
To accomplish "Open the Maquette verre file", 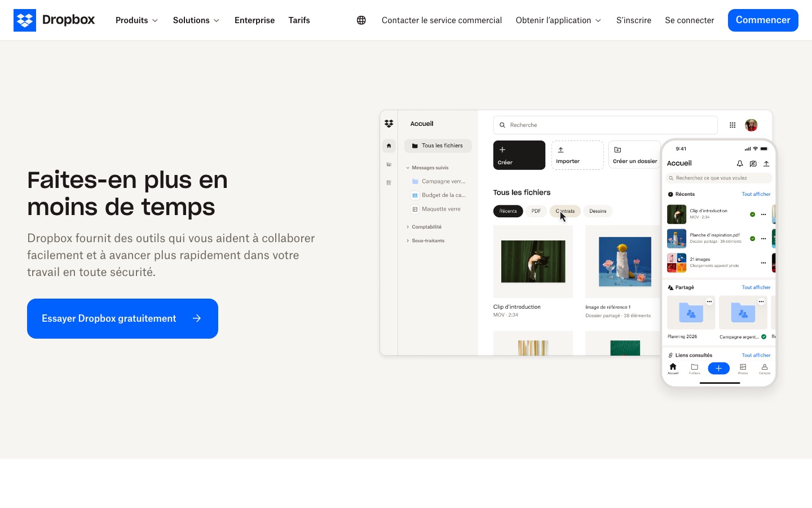I will click(x=436, y=209).
